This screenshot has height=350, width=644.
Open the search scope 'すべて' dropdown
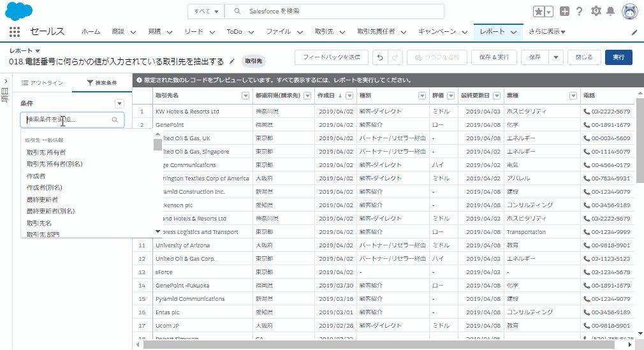pos(206,11)
